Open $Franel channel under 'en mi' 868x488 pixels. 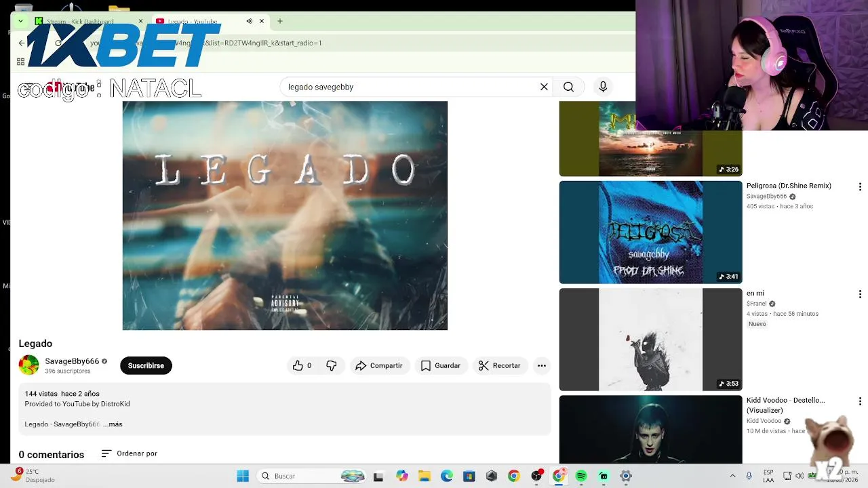coord(756,304)
